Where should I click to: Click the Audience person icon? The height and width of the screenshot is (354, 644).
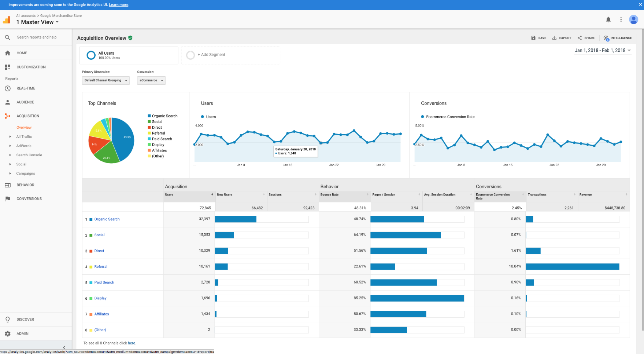click(8, 102)
